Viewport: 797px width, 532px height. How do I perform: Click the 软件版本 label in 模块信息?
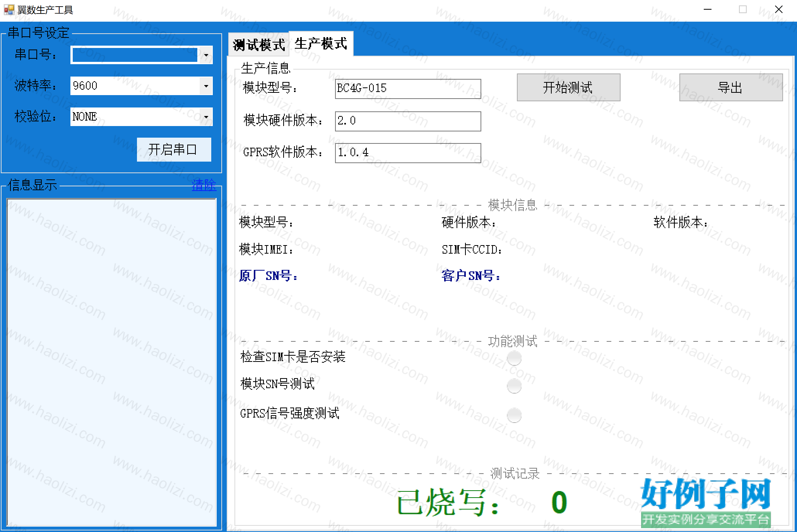[x=681, y=222]
